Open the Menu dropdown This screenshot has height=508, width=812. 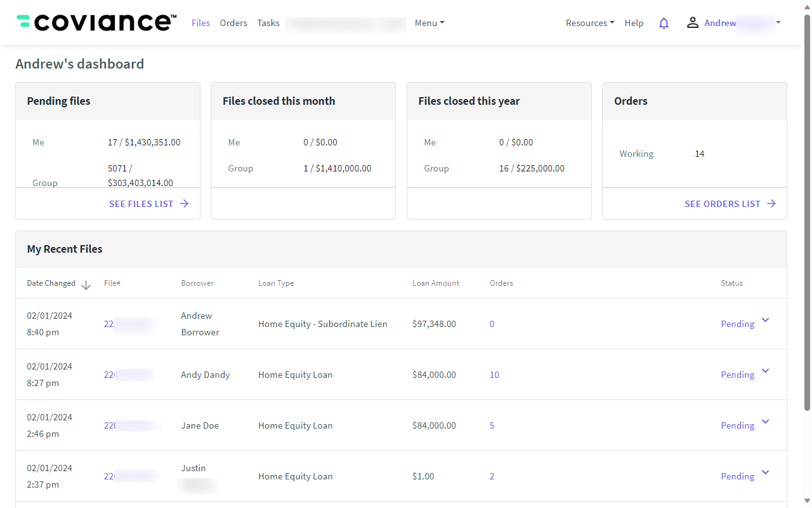point(429,23)
